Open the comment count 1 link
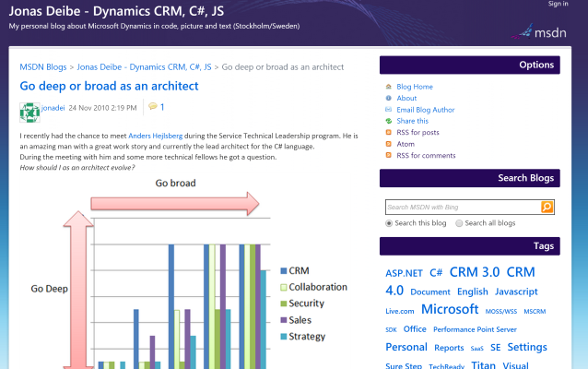Viewport: 588px width, 369px height. pyautogui.click(x=162, y=107)
